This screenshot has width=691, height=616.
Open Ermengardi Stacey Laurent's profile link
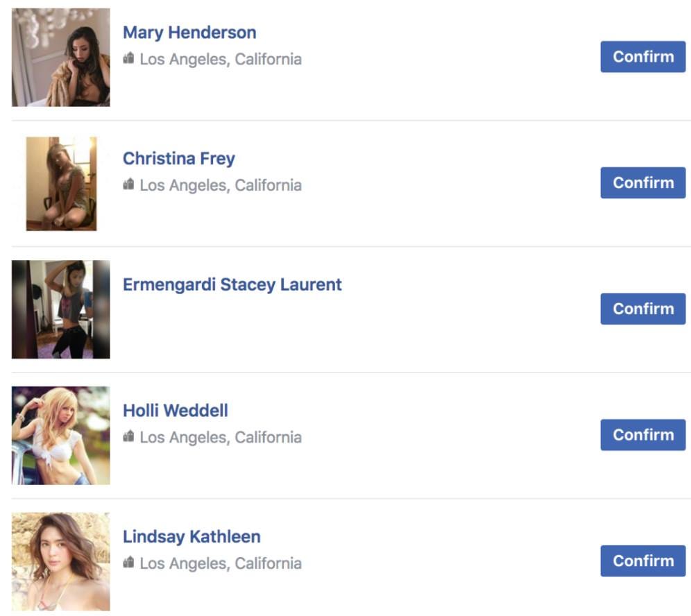click(232, 284)
